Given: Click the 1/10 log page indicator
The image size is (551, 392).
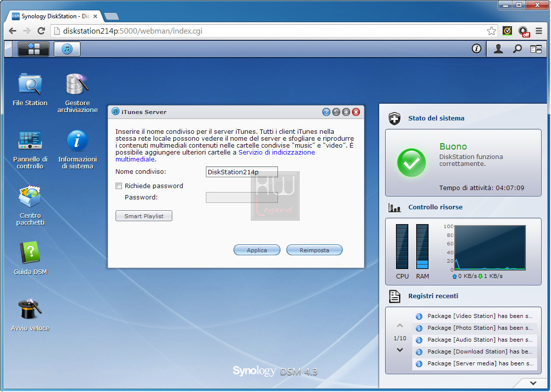Looking at the screenshot, I should coord(400,338).
